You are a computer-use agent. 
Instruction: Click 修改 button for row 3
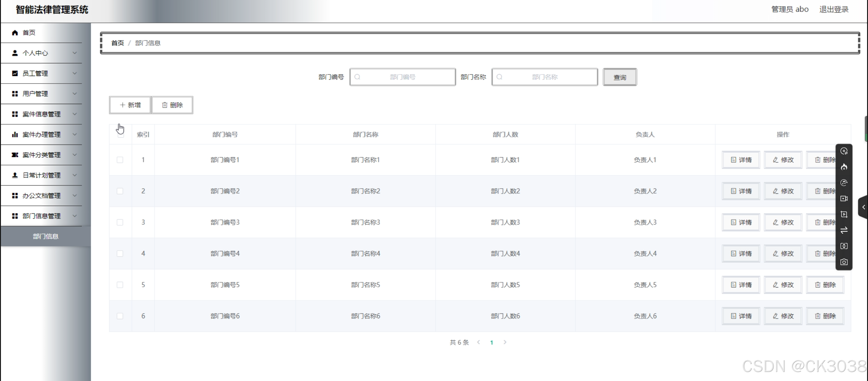783,223
